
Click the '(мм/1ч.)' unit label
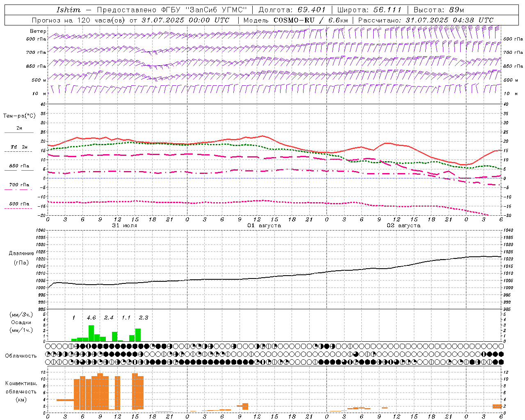point(21,330)
